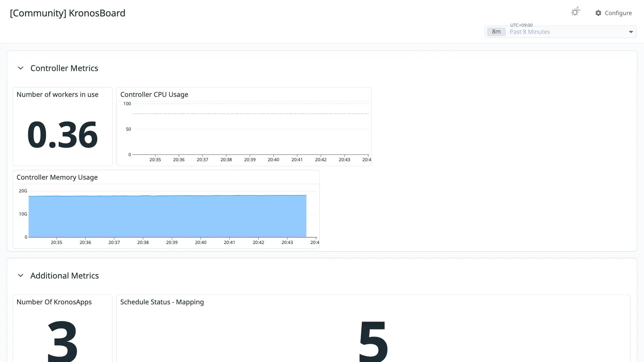Open the Configure settings
The width and height of the screenshot is (644, 362).
tap(613, 13)
